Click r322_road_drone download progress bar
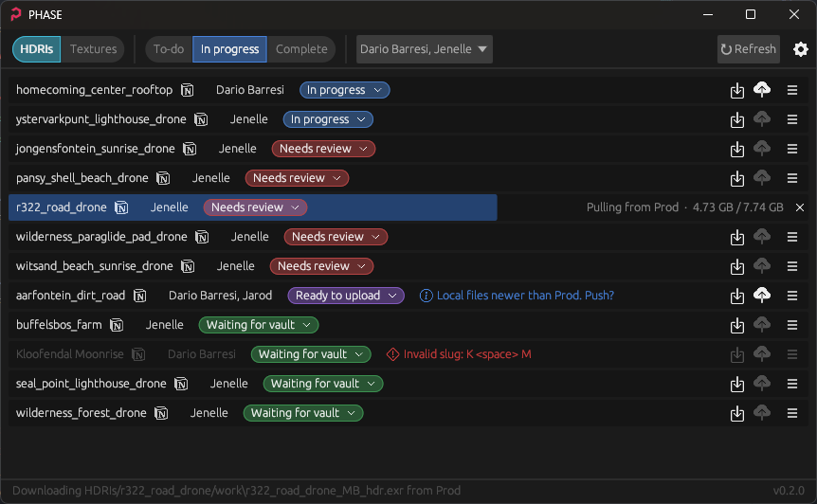This screenshot has height=504, width=817. pos(253,207)
